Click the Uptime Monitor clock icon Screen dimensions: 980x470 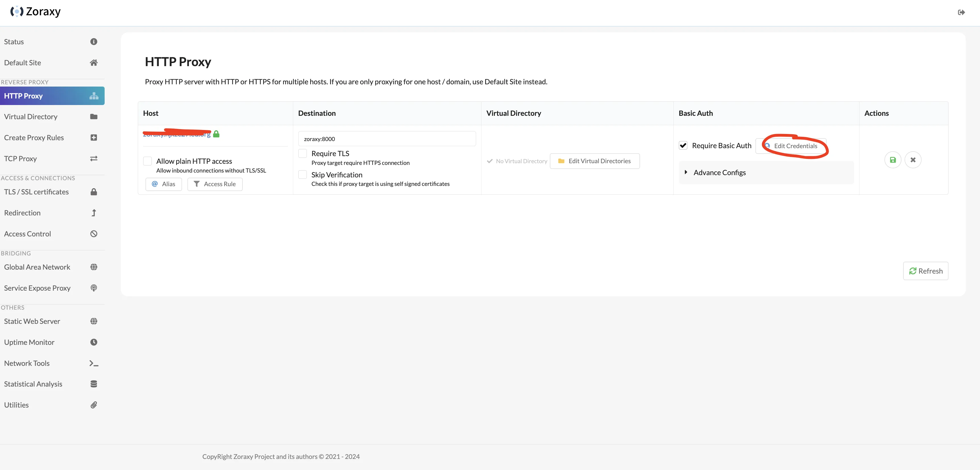[94, 342]
